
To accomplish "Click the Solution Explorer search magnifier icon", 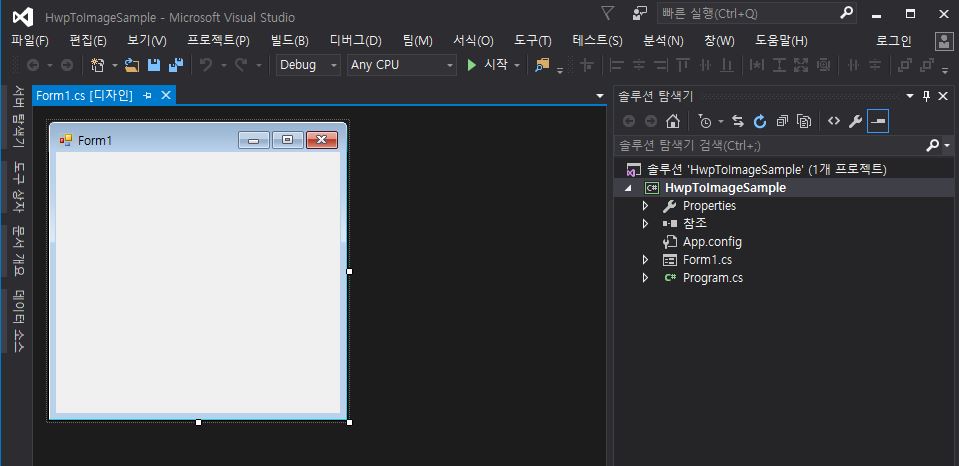I will click(x=933, y=146).
